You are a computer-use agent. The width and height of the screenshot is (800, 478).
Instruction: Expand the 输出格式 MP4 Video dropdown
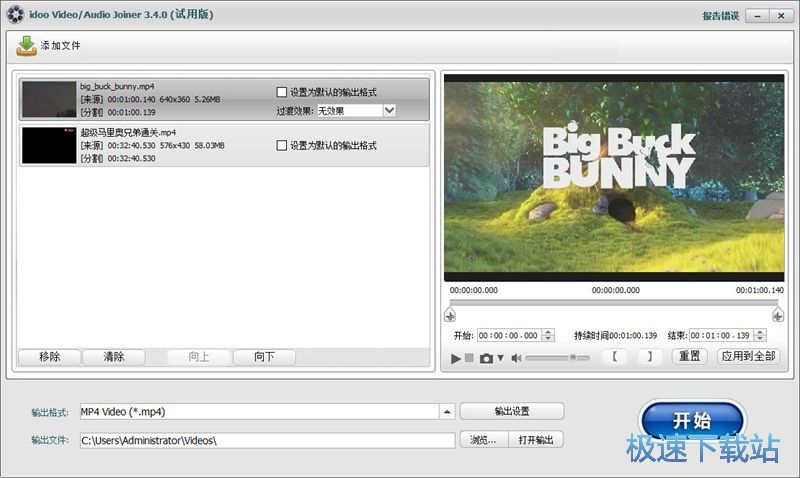point(447,412)
